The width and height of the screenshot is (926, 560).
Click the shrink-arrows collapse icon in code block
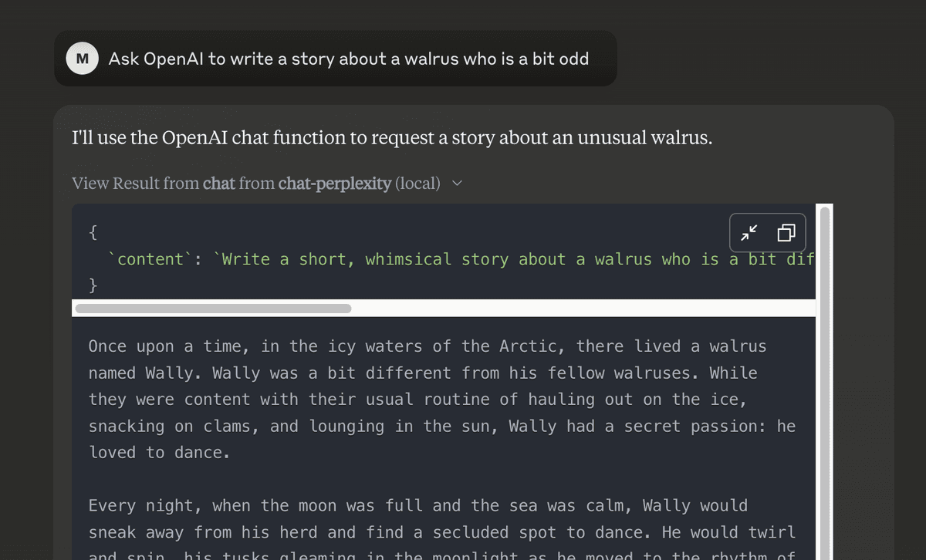pyautogui.click(x=749, y=233)
